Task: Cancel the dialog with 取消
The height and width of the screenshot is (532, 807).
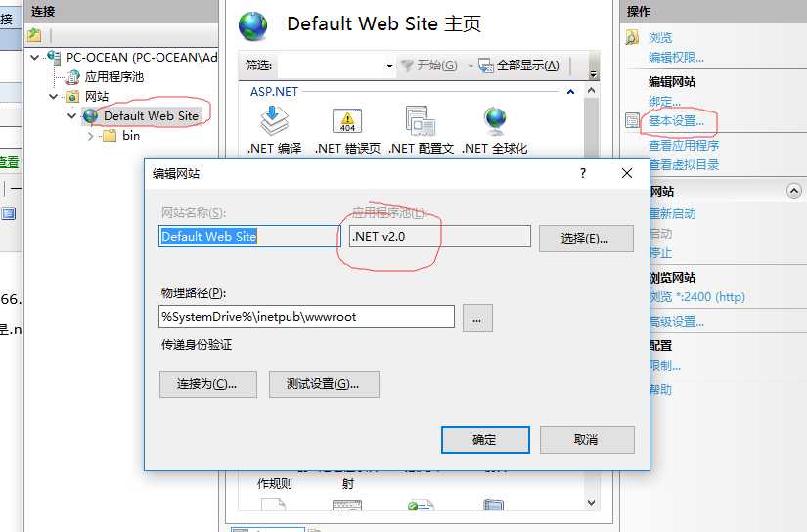Action: [587, 440]
